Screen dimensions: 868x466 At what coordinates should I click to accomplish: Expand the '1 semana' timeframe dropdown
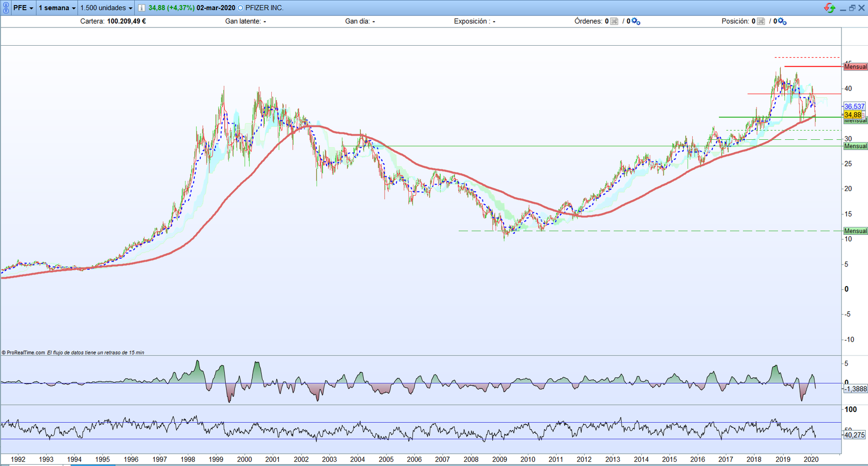tap(57, 8)
